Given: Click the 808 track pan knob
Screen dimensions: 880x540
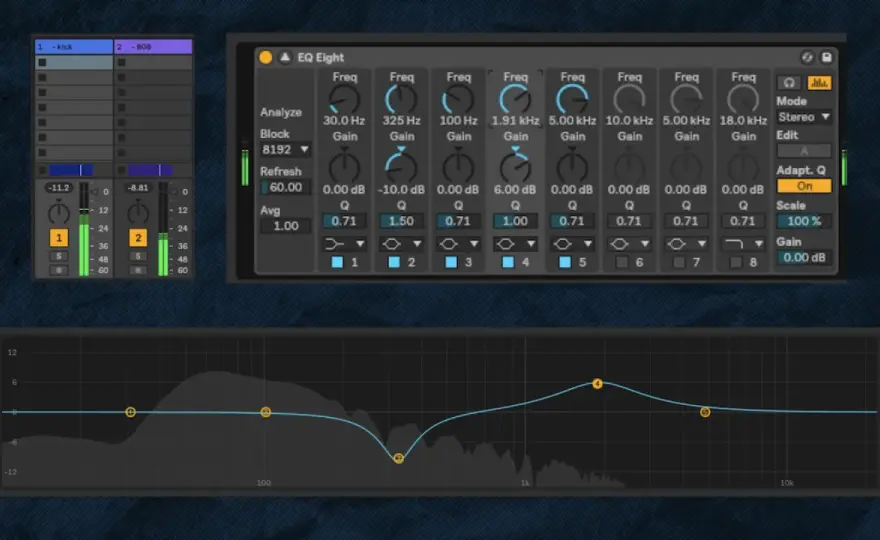Looking at the screenshot, I should point(138,213).
